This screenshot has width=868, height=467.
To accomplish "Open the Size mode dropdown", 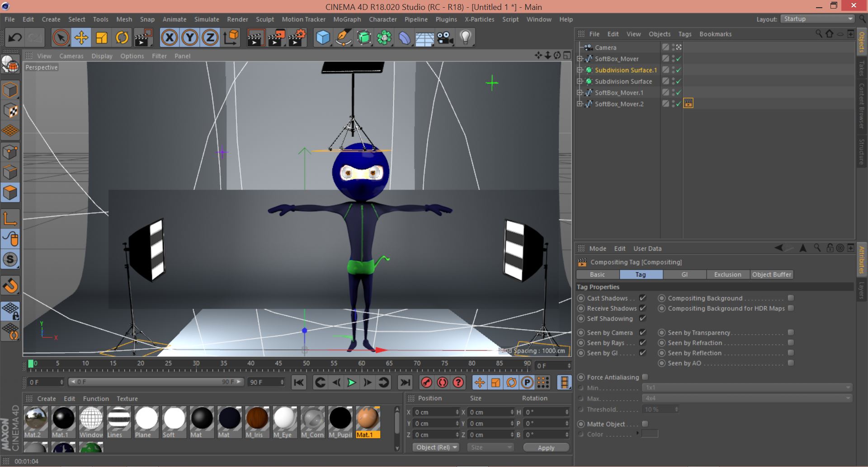I will (491, 447).
